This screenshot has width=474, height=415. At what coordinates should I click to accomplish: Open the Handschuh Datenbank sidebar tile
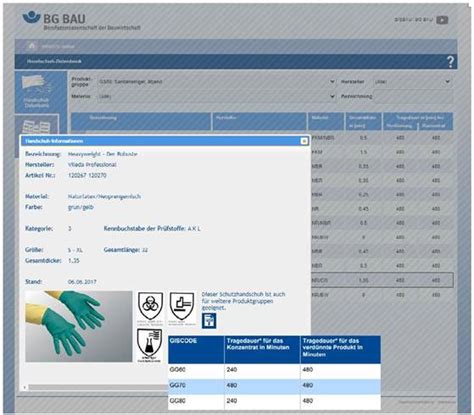(37, 92)
